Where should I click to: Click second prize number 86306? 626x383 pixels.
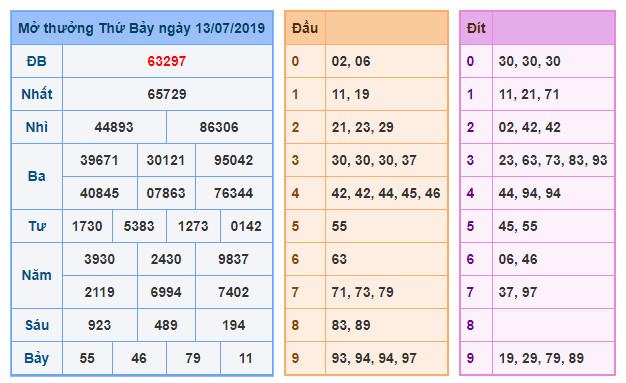pos(219,127)
